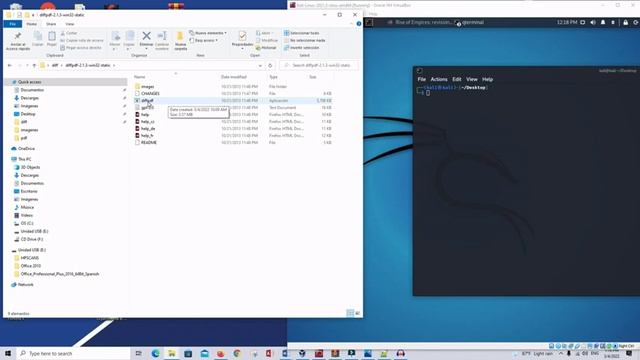The height and width of the screenshot is (360, 640).
Task: Click the Copiar icon in ribbon
Action: 38,36
